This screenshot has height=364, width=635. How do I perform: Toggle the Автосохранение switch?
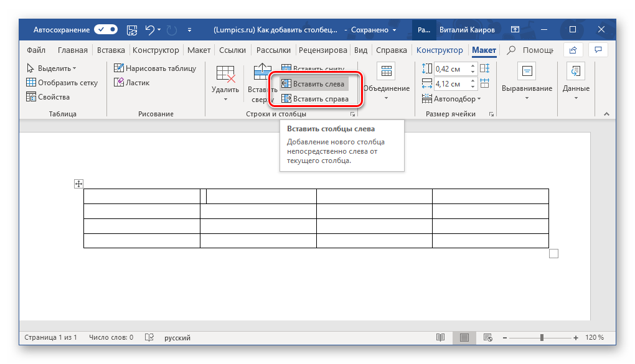coord(105,29)
